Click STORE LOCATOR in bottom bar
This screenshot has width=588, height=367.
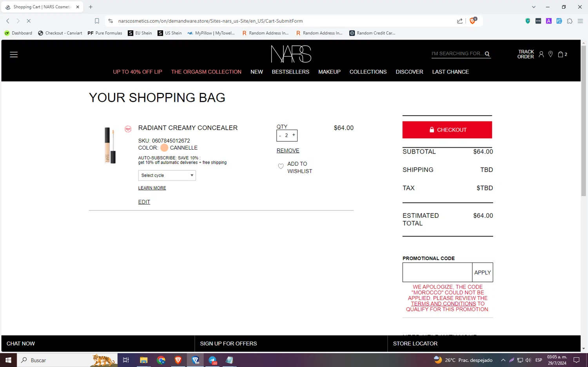415,343
